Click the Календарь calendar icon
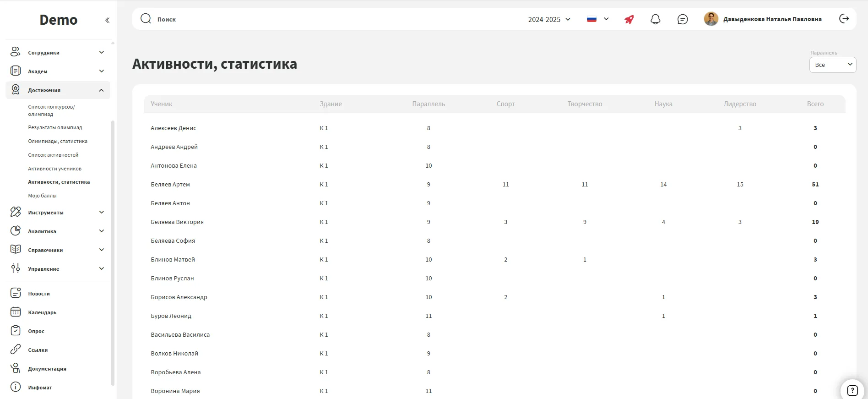The height and width of the screenshot is (399, 868). (x=16, y=312)
